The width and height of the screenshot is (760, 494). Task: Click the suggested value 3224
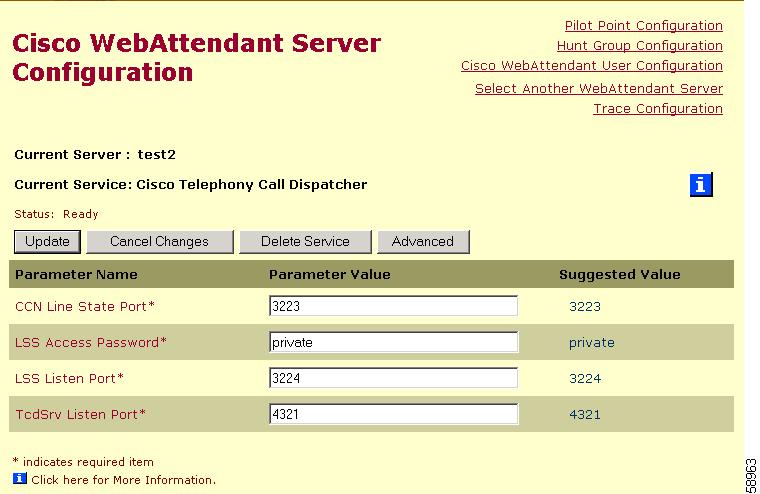click(x=585, y=378)
